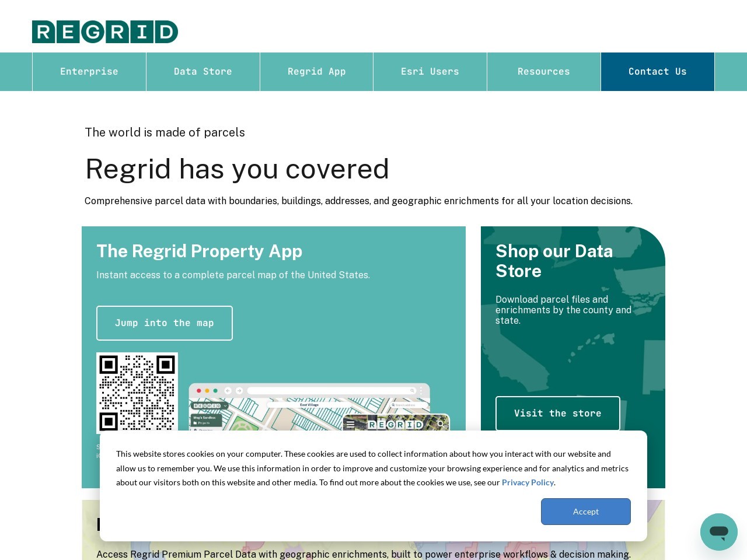Click the Visit the store button
The image size is (747, 560).
click(x=558, y=414)
